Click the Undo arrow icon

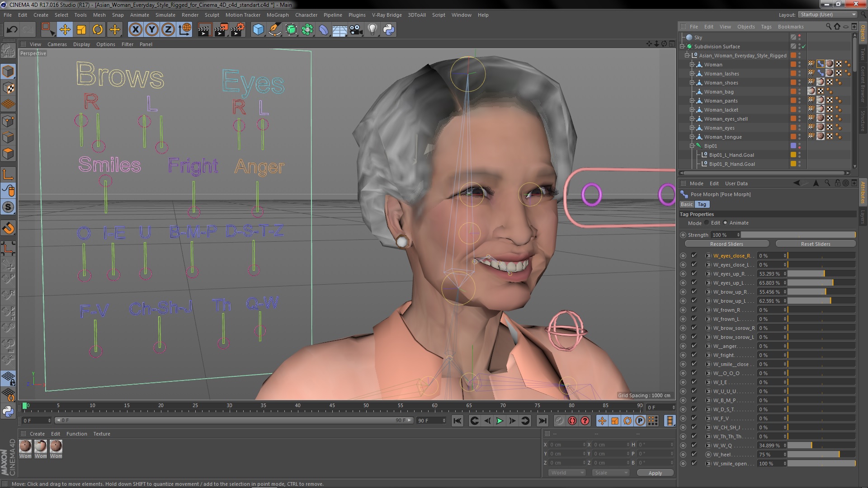point(12,30)
